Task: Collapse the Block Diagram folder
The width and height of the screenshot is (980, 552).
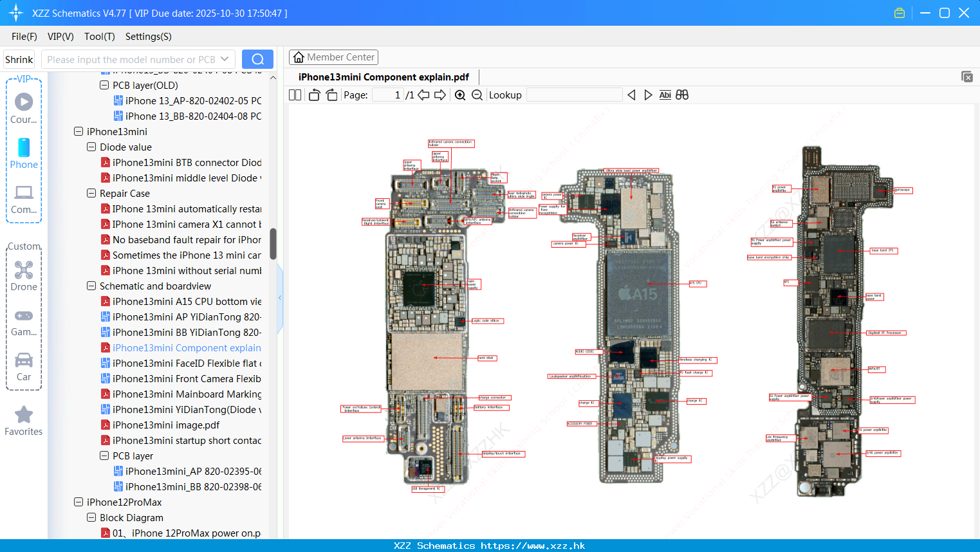Action: (91, 517)
